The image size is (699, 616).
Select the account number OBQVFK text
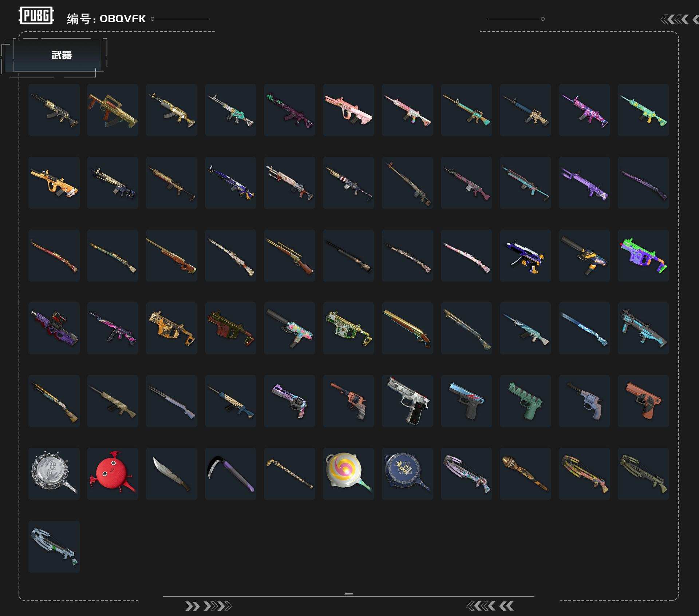123,19
